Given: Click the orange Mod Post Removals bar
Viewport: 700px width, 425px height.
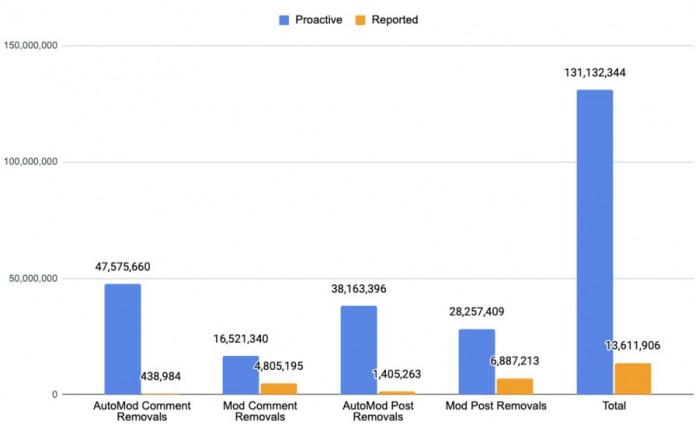Looking at the screenshot, I should [x=515, y=386].
